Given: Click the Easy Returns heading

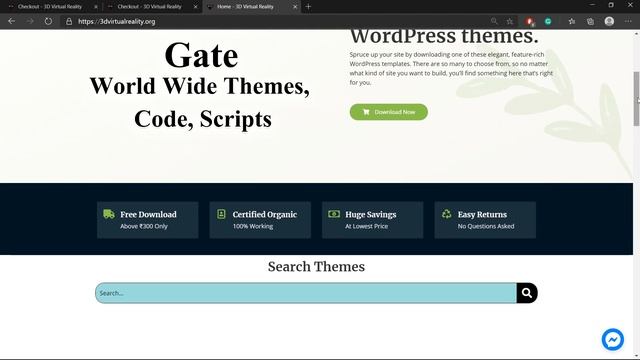Looking at the screenshot, I should (482, 214).
